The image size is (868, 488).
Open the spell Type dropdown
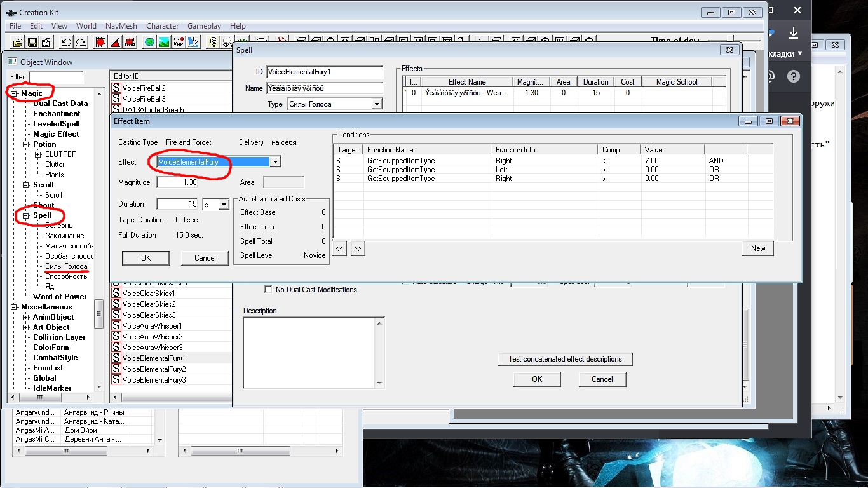(377, 104)
